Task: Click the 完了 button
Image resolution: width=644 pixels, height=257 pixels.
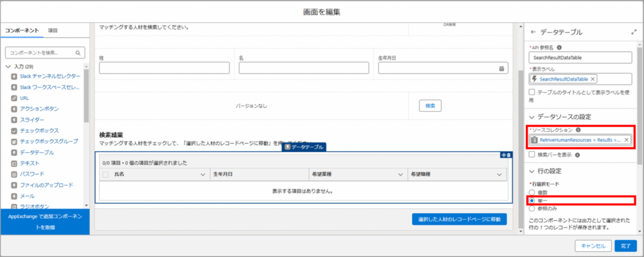Action: (625, 246)
